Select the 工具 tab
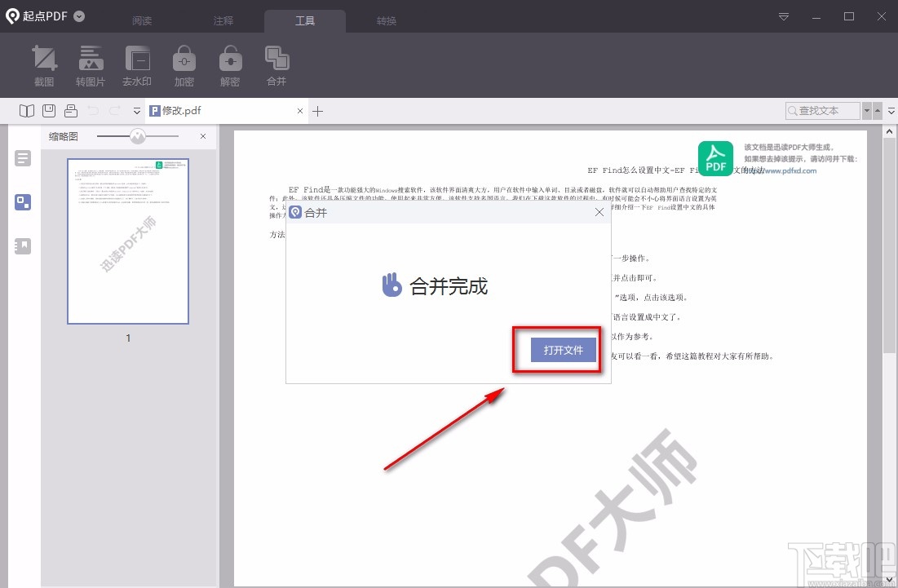 pyautogui.click(x=305, y=20)
